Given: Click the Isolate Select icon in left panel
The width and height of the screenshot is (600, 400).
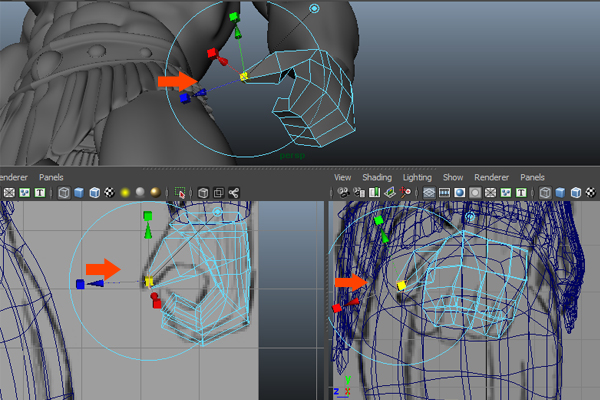Looking at the screenshot, I should point(181,192).
